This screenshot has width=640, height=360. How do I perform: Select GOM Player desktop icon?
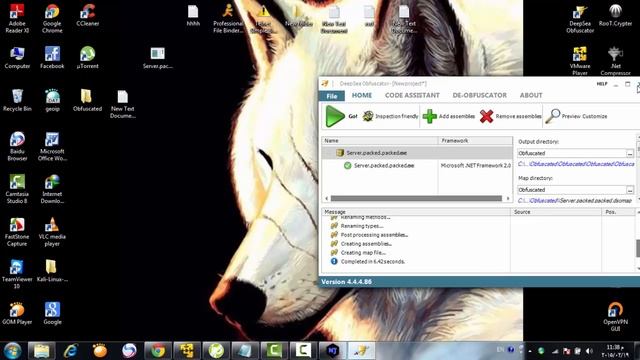click(17, 313)
